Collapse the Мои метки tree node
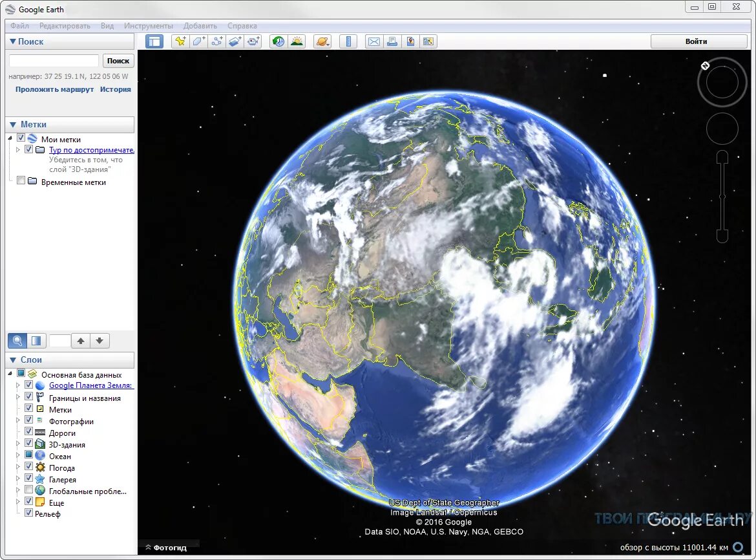Viewport: 756px width, 560px height. tap(10, 138)
